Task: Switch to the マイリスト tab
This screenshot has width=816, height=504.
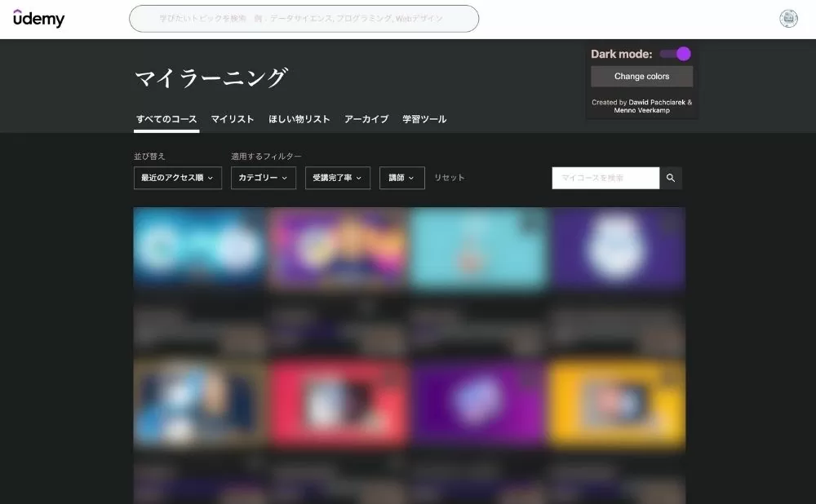Action: pos(233,119)
